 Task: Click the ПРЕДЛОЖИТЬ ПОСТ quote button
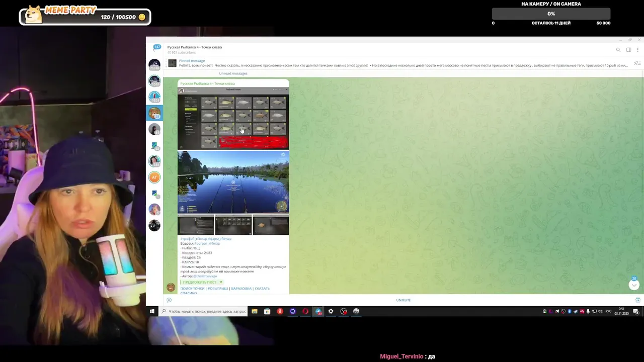tap(202, 282)
